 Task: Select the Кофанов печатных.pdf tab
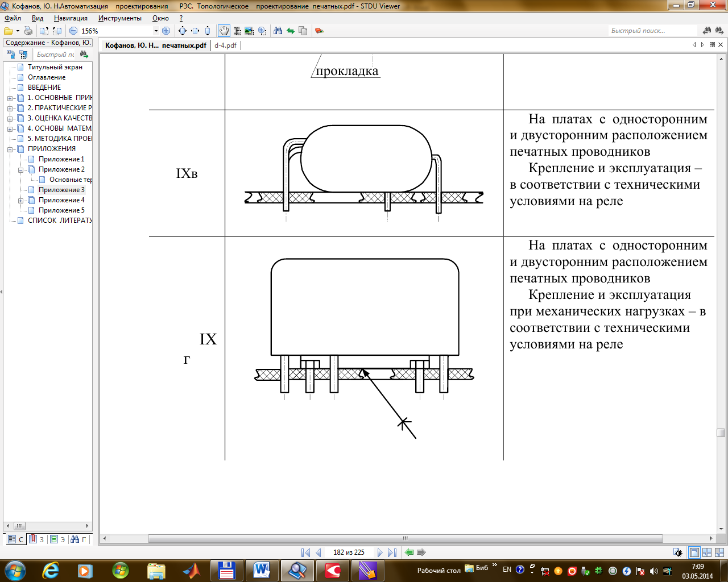pyautogui.click(x=155, y=45)
